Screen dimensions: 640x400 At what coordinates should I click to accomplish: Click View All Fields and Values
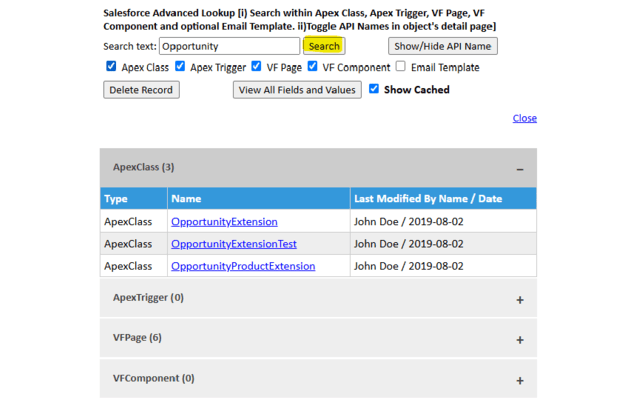point(297,90)
